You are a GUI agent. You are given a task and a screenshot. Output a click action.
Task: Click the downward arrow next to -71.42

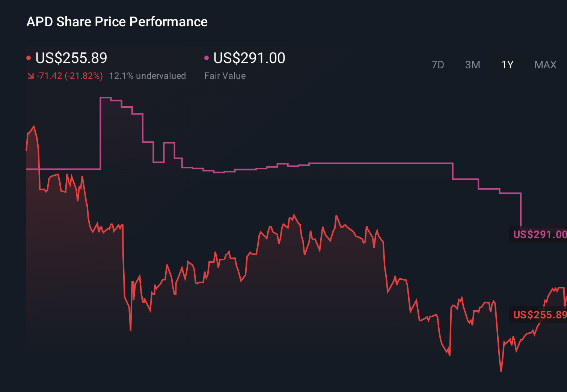coord(30,76)
